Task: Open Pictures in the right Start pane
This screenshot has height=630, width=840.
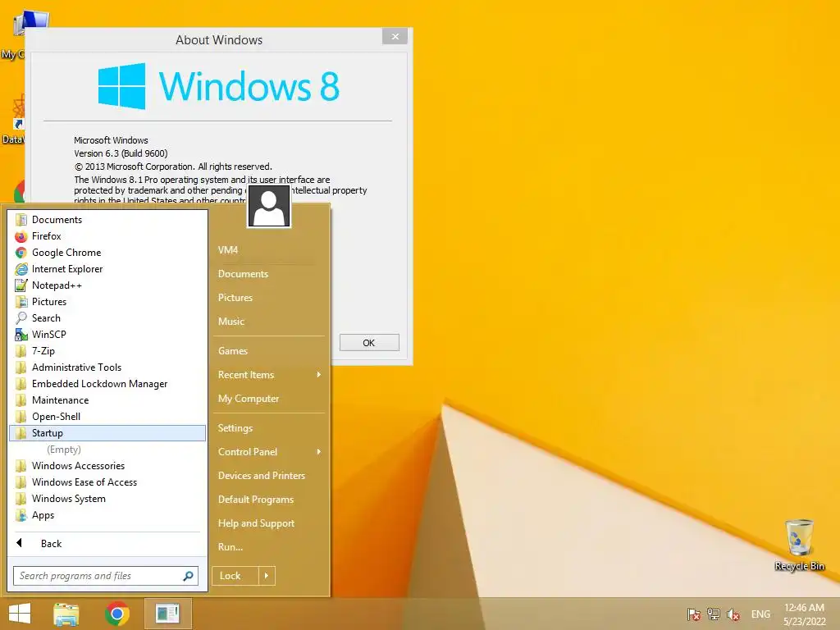Action: pos(269,297)
